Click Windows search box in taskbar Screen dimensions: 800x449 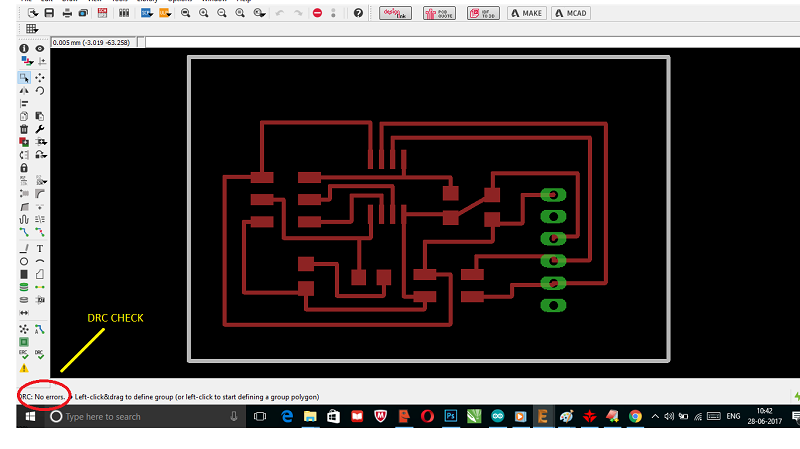145,417
